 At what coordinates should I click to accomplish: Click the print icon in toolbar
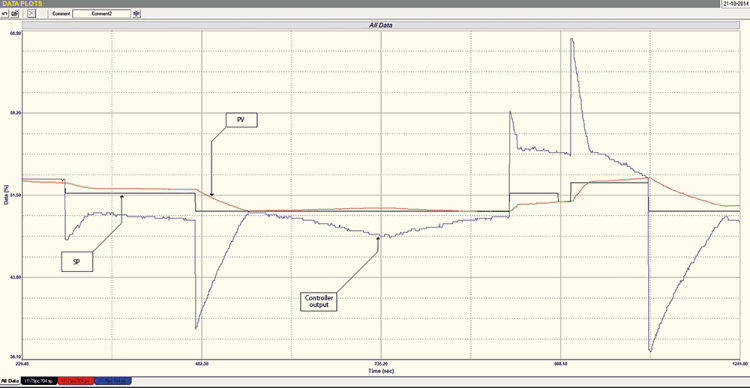pos(14,13)
